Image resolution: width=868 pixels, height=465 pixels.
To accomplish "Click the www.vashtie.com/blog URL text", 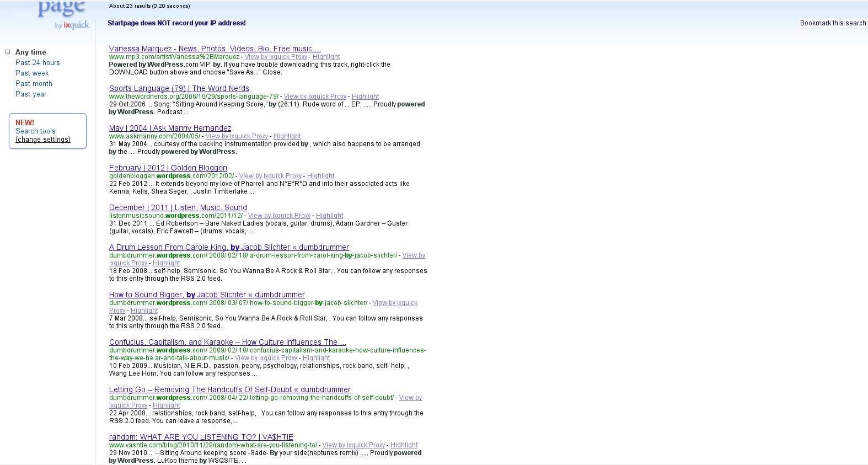I will click(x=213, y=445).
